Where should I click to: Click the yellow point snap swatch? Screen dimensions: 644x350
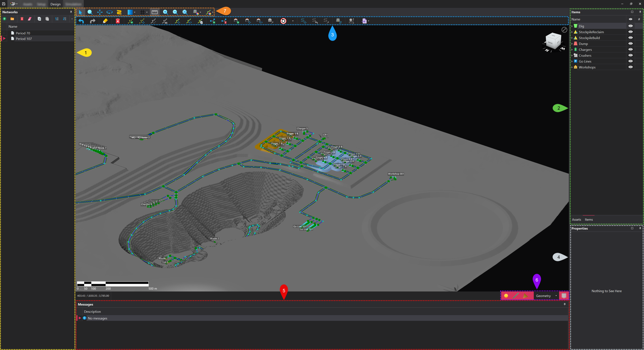click(x=506, y=296)
